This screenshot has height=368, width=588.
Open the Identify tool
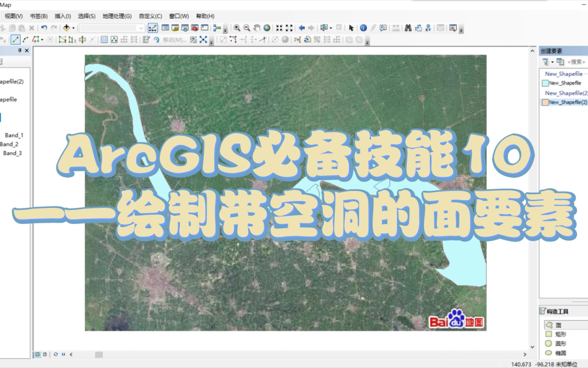[x=363, y=28]
